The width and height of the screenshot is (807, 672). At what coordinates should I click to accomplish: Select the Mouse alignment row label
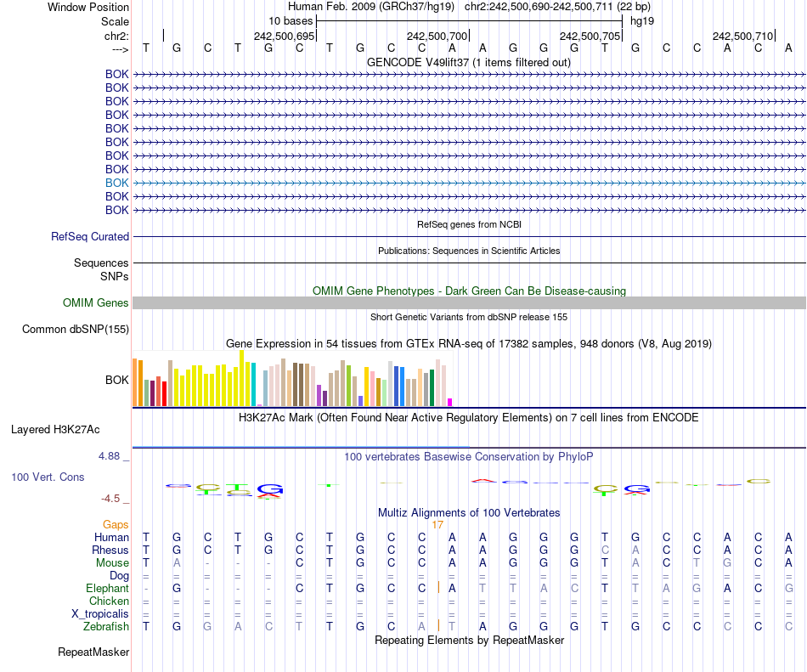pyautogui.click(x=112, y=563)
